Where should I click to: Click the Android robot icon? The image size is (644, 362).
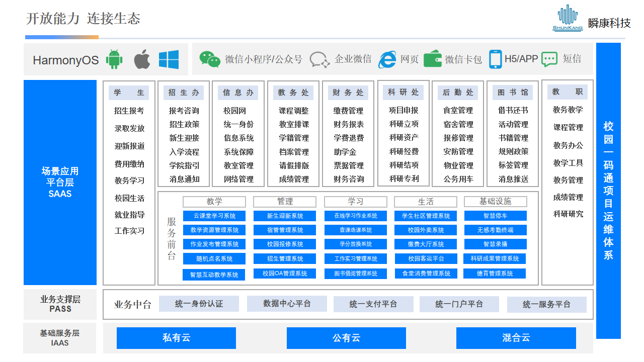(x=114, y=58)
